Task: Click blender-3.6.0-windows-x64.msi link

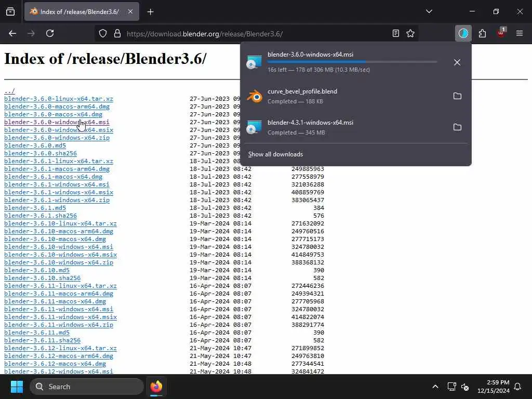Action: pyautogui.click(x=57, y=122)
